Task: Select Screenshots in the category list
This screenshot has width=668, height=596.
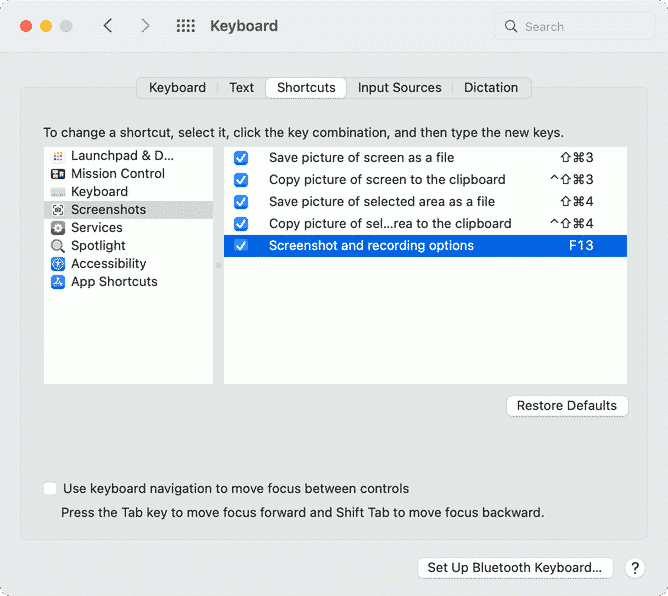Action: (x=128, y=210)
